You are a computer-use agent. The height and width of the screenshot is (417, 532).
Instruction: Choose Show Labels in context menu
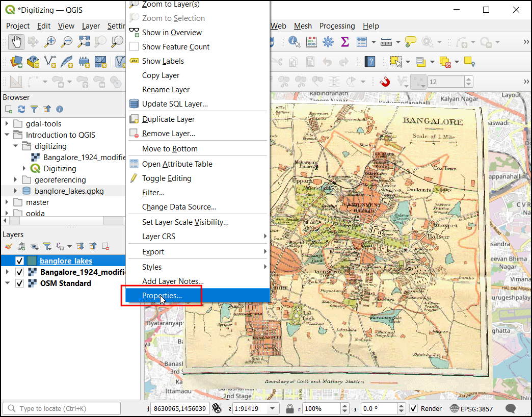click(x=198, y=61)
